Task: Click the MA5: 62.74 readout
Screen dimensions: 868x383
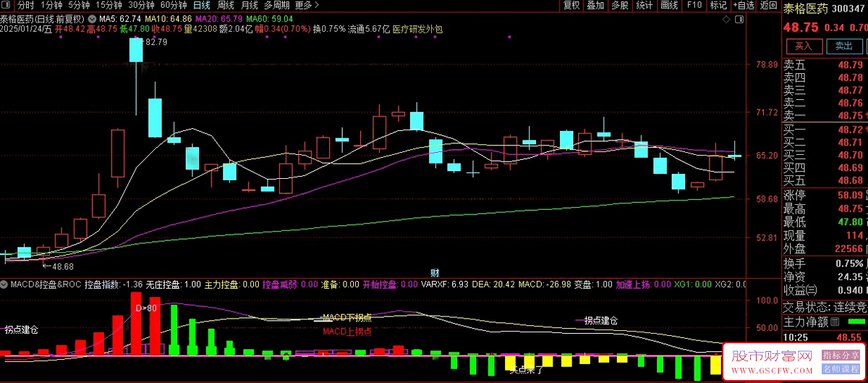Action: 119,17
